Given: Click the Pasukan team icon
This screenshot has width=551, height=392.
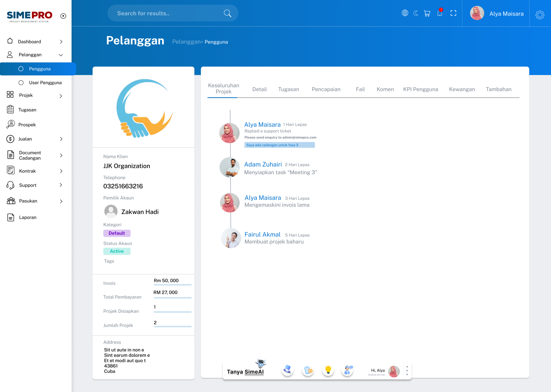Looking at the screenshot, I should (x=11, y=201).
